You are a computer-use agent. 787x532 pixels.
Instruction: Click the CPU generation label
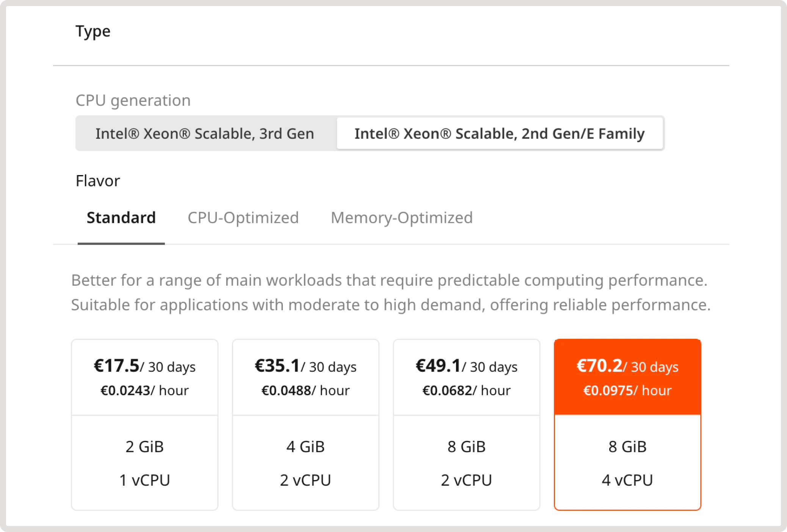click(x=133, y=100)
